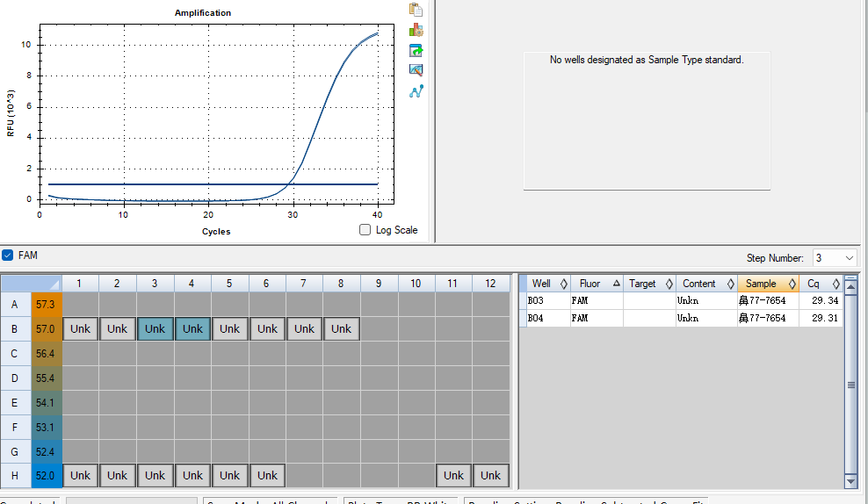The image size is (868, 504).
Task: Select well B7 Unk
Action: click(x=305, y=328)
